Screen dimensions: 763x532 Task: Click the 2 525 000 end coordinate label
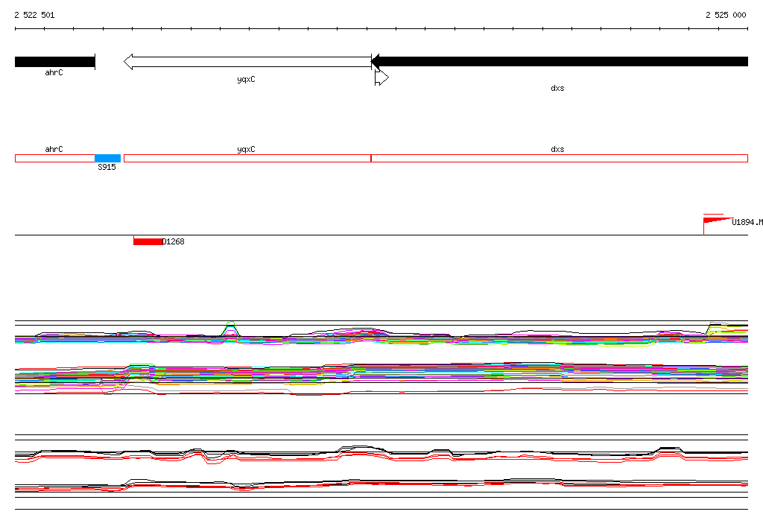point(726,15)
